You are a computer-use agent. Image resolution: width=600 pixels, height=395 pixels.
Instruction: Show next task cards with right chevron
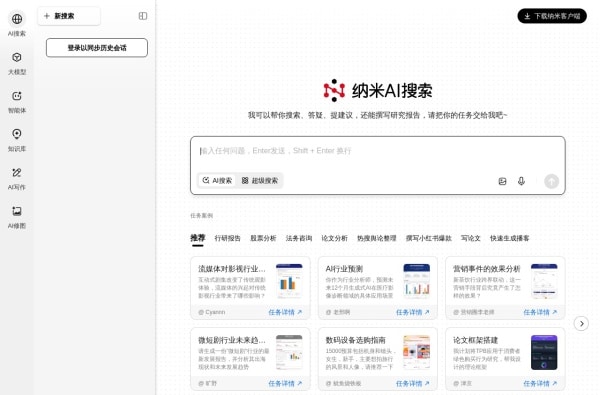[581, 324]
